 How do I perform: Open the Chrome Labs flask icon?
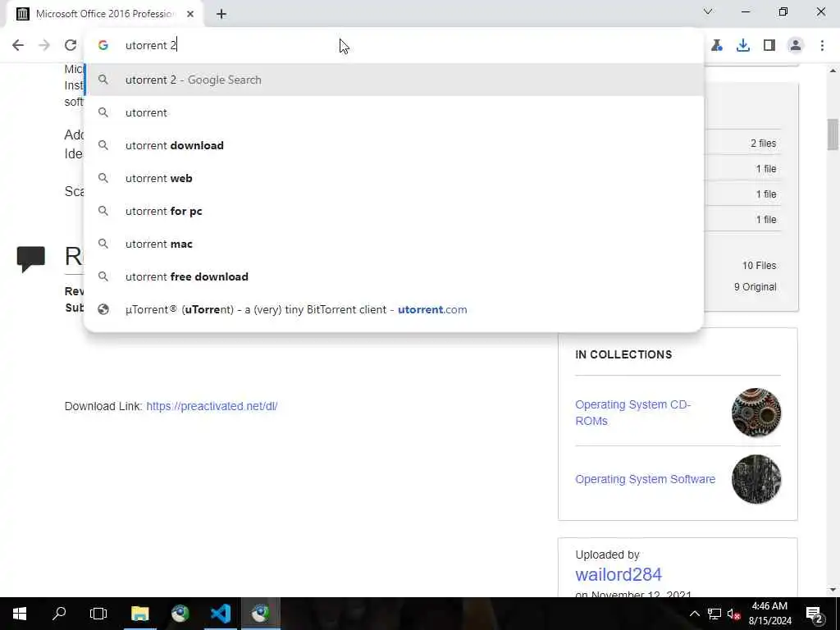[717, 45]
